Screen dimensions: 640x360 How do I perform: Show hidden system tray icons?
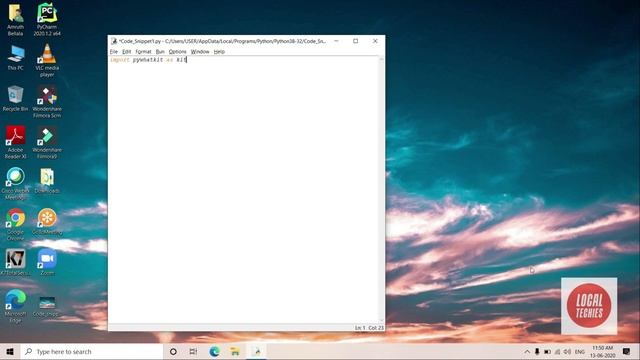click(x=527, y=351)
